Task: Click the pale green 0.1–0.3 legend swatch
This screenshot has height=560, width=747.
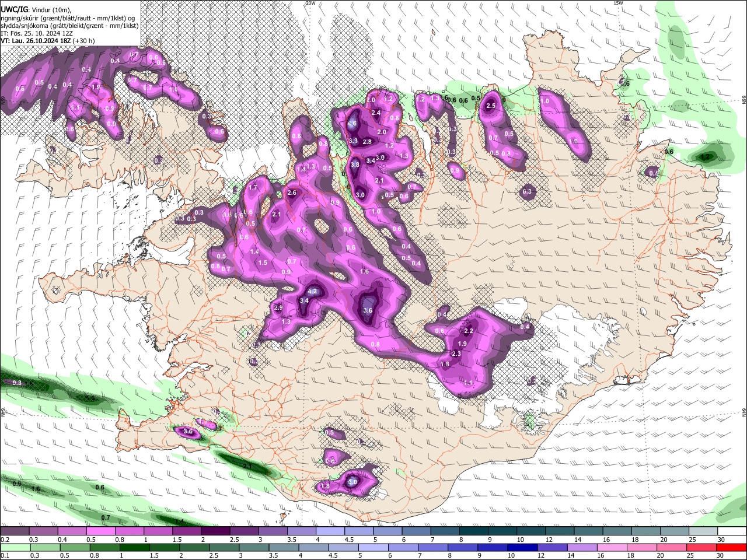Action: tap(16, 547)
